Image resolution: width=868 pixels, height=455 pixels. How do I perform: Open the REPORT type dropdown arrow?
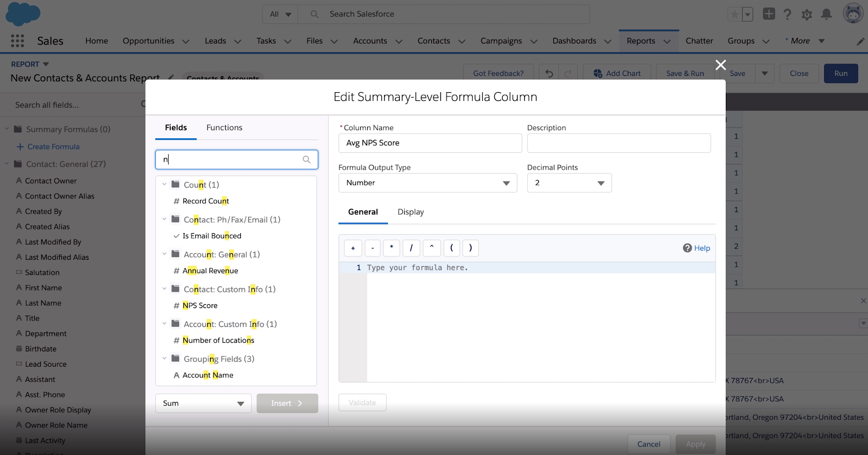point(46,64)
